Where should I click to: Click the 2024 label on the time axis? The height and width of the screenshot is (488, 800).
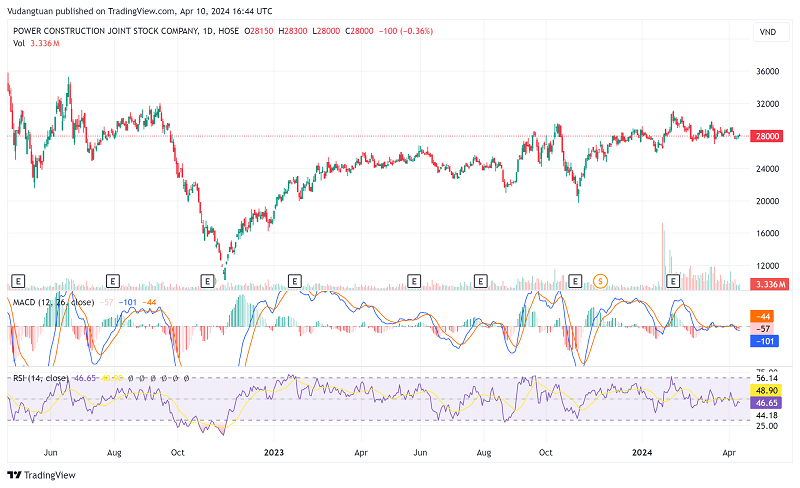tap(643, 452)
